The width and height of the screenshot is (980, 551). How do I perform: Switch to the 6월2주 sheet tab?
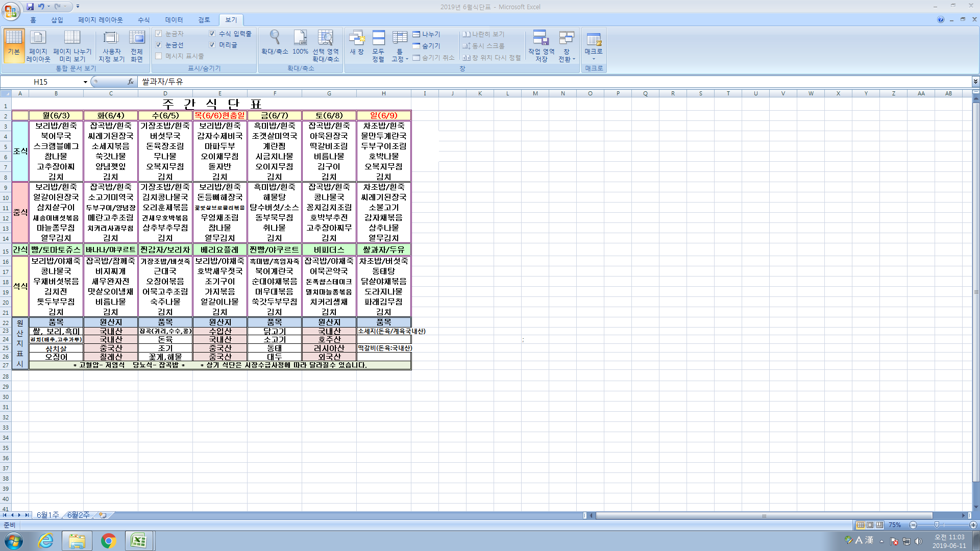click(x=78, y=515)
